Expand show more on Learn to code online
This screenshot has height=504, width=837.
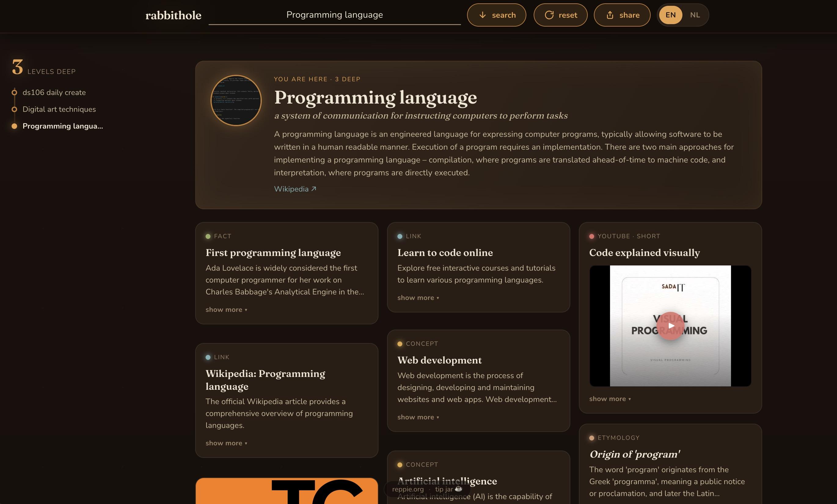click(x=418, y=298)
